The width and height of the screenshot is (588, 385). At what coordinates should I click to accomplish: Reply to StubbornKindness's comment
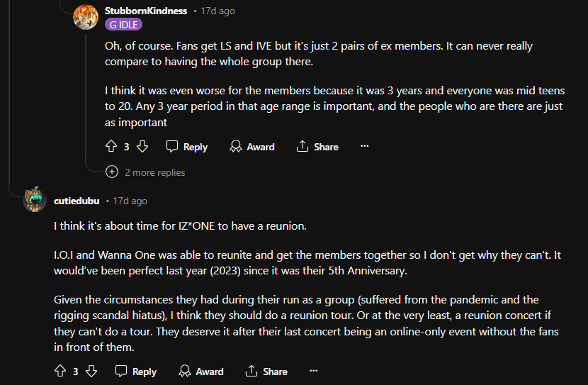pyautogui.click(x=187, y=147)
